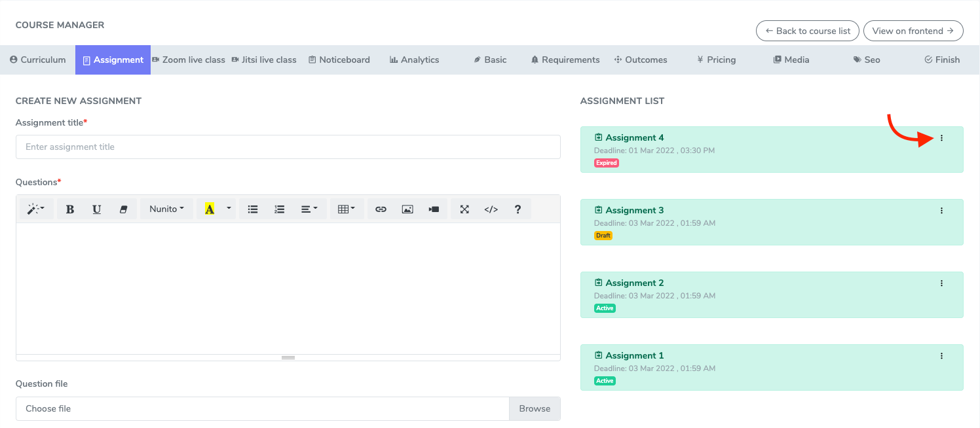The image size is (980, 428).
Task: Switch editor to fullscreen mode
Action: pos(464,209)
